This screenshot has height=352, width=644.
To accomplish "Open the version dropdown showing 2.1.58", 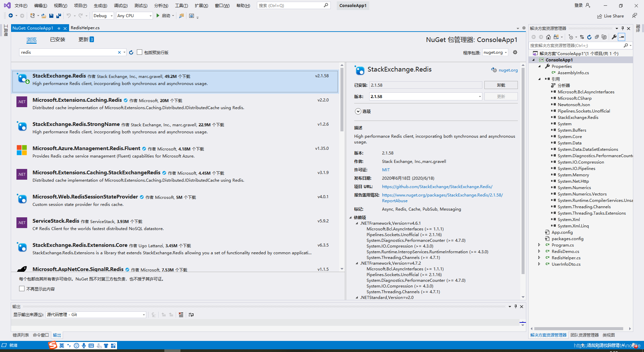I will coord(480,96).
